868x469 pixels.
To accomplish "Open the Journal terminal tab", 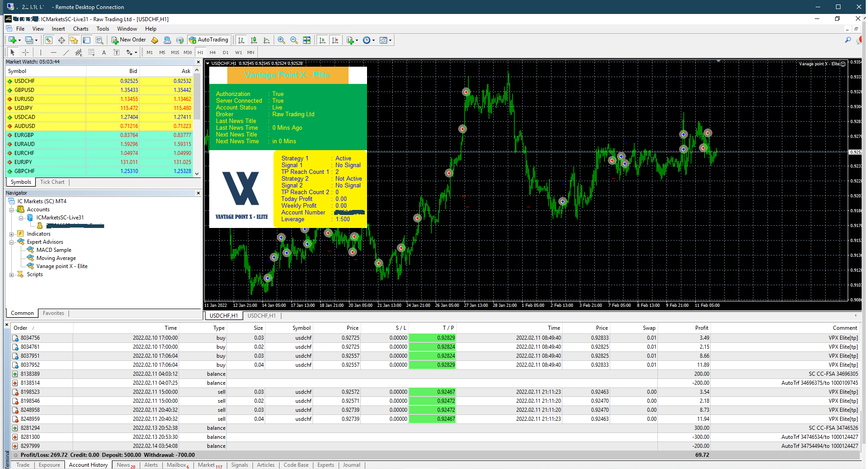I will [351, 465].
